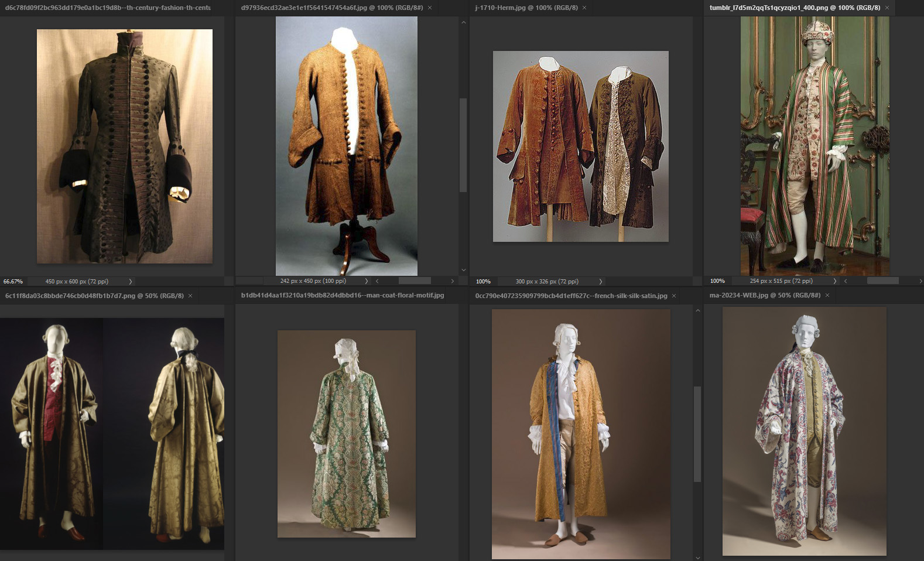Close the tumblr PNG document tab
Screen dimensions: 924x561
tap(887, 8)
